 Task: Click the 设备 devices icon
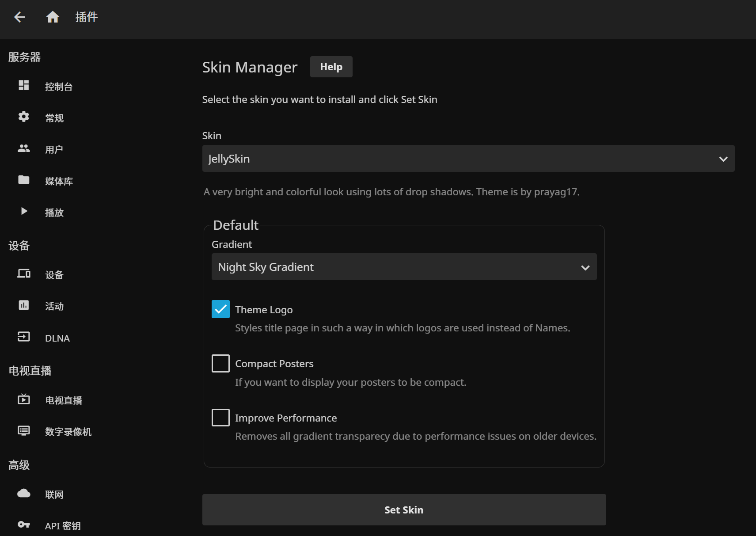24,274
